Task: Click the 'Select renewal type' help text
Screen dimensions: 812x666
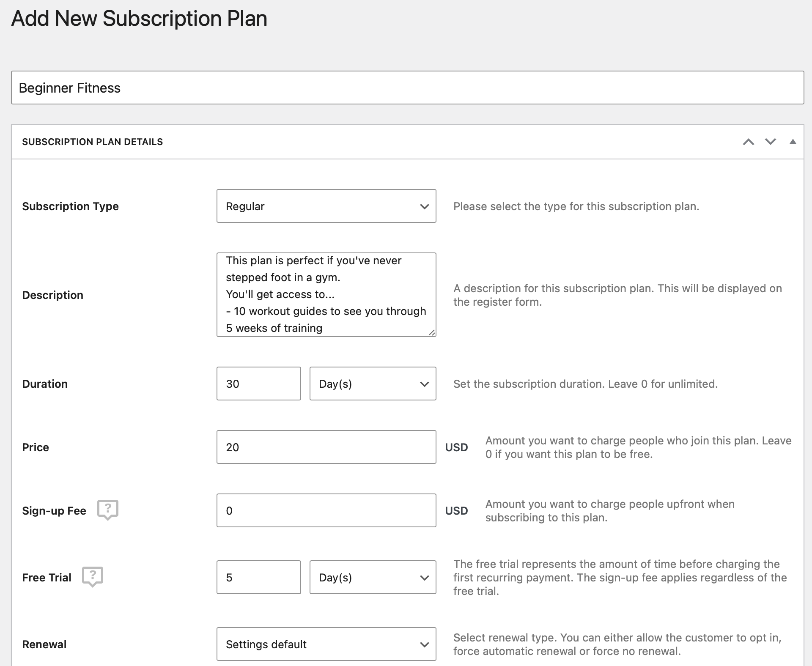Action: [617, 644]
